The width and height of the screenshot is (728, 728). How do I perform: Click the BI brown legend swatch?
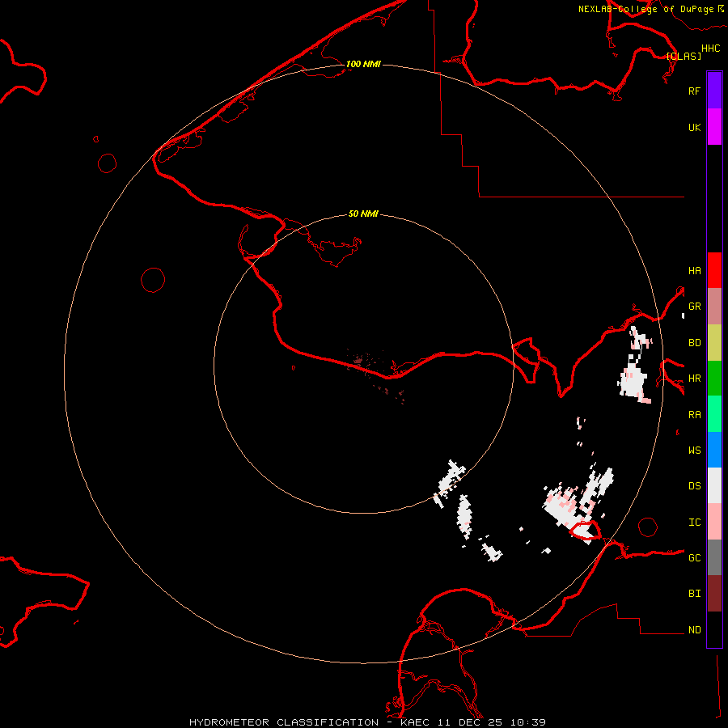pyautogui.click(x=714, y=594)
